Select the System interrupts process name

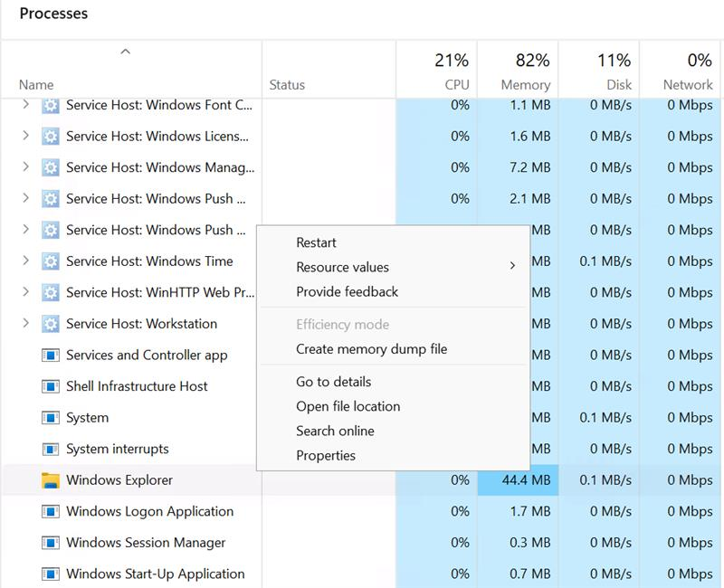click(118, 449)
